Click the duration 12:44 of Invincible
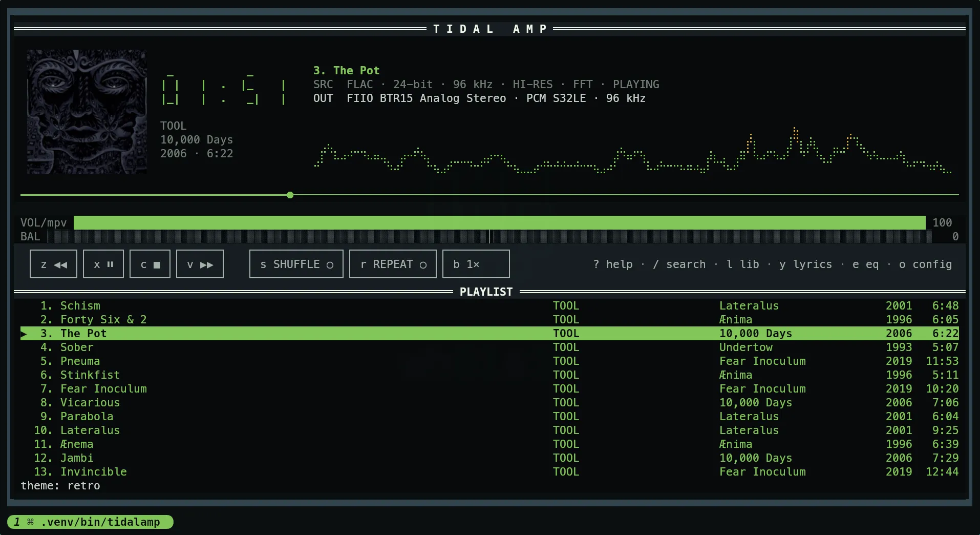 tap(942, 472)
